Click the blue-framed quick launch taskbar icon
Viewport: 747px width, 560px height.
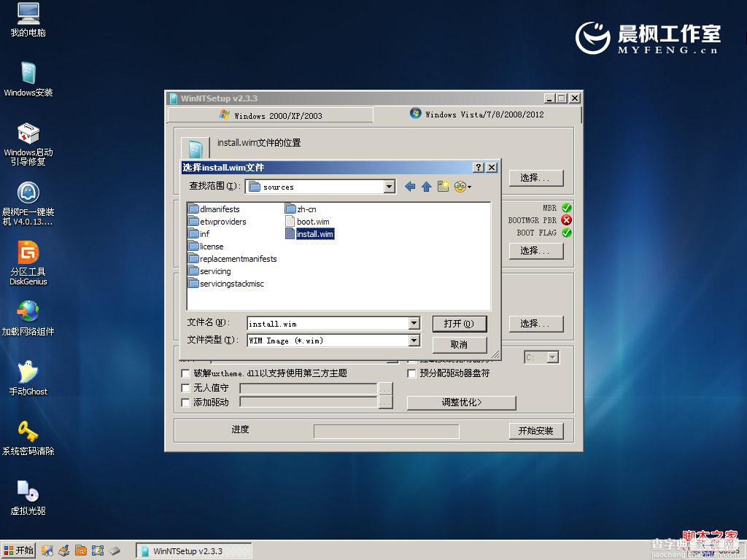98,551
